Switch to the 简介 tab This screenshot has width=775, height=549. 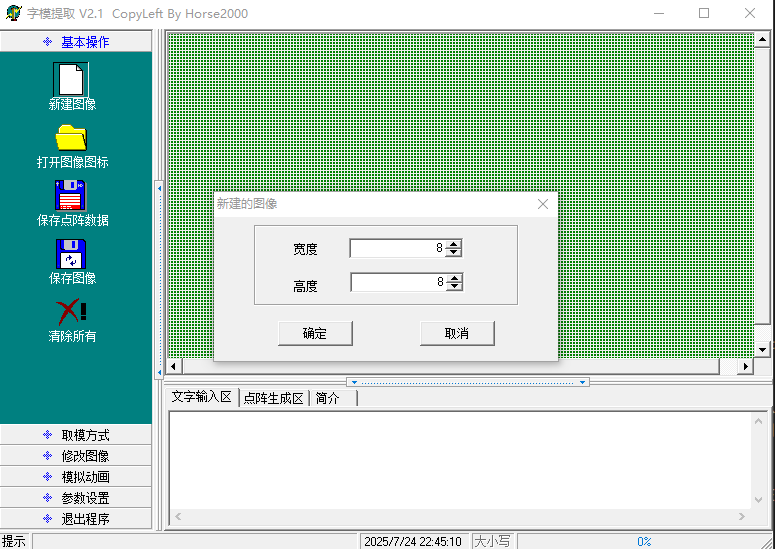328,398
